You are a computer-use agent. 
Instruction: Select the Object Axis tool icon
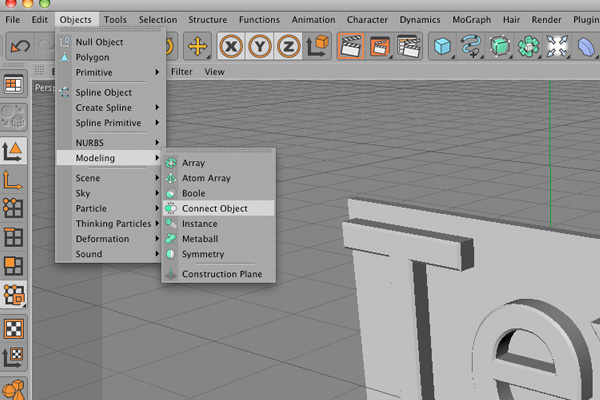(13, 180)
